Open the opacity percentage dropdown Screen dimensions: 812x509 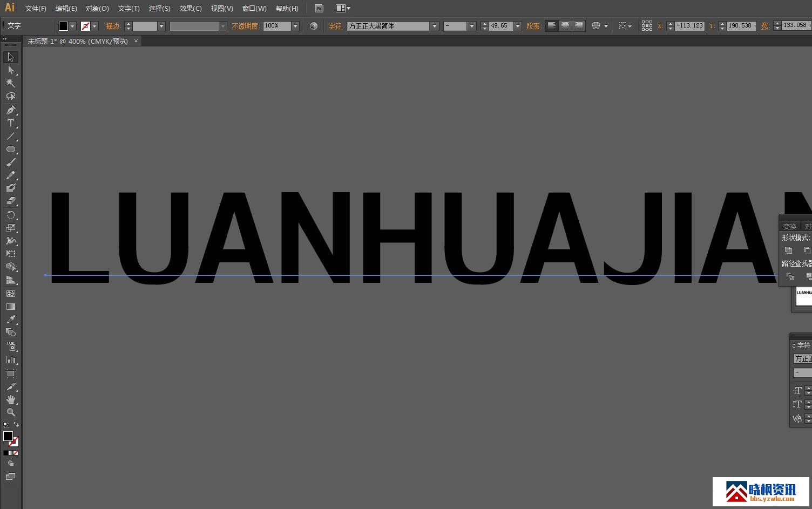click(x=295, y=26)
